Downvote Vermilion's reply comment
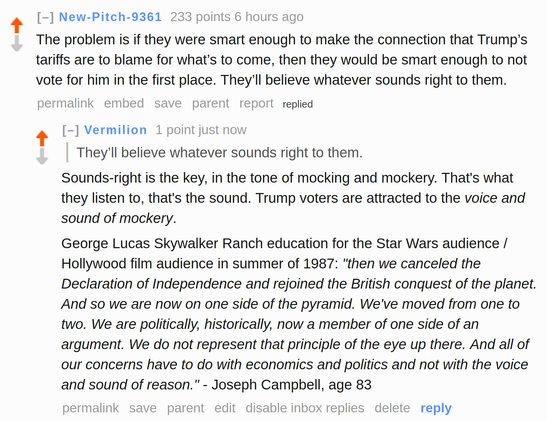547x421 pixels. [x=42, y=156]
